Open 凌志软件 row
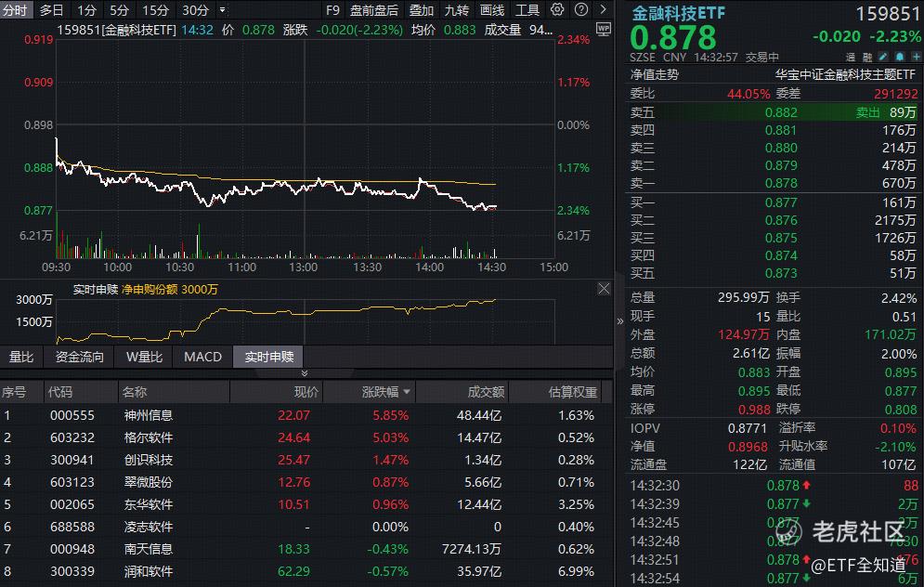 point(306,527)
